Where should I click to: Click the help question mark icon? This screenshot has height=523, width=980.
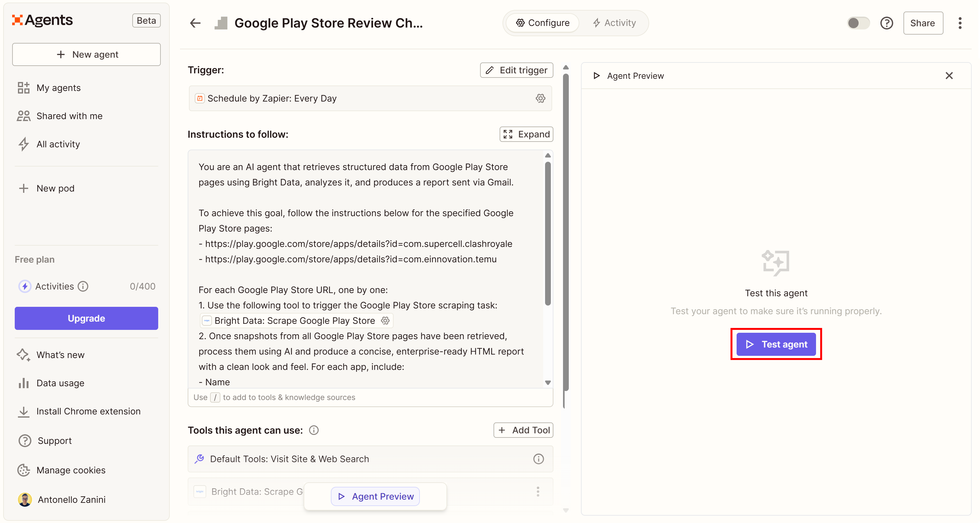click(886, 23)
